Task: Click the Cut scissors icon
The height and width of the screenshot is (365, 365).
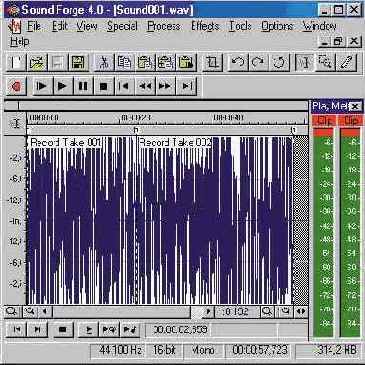Action: (x=104, y=63)
